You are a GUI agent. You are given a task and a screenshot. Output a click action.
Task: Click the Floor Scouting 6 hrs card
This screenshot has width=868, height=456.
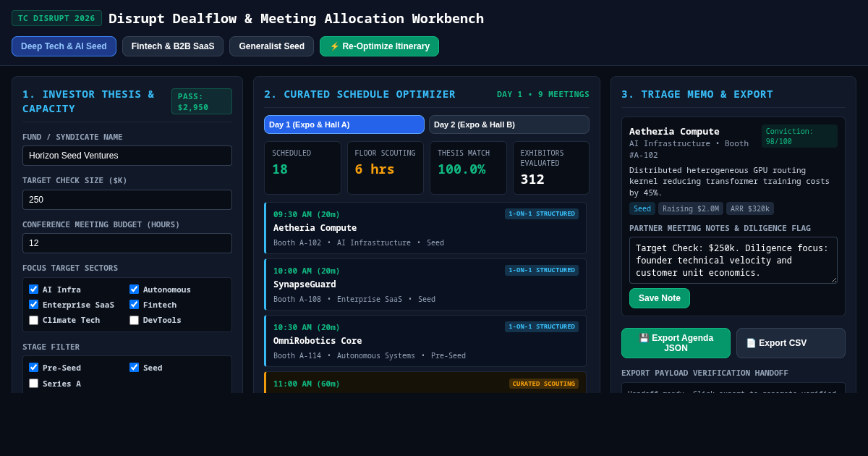pyautogui.click(x=386, y=168)
